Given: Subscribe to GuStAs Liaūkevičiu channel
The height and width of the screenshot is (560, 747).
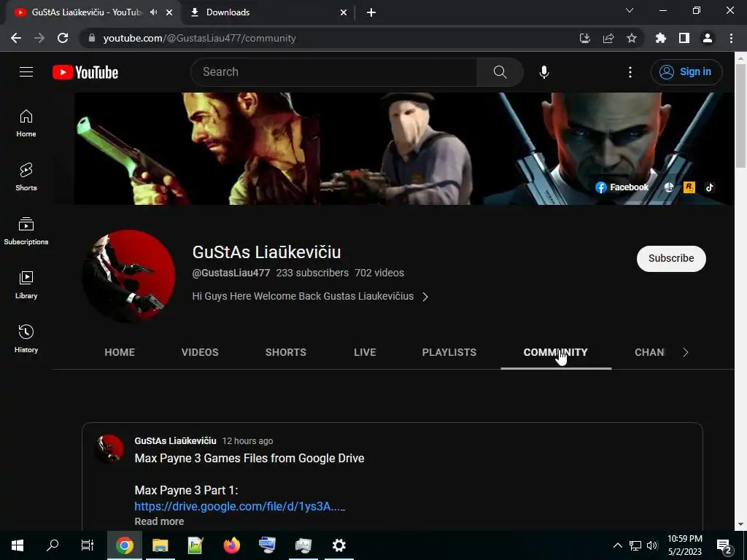Looking at the screenshot, I should point(671,259).
